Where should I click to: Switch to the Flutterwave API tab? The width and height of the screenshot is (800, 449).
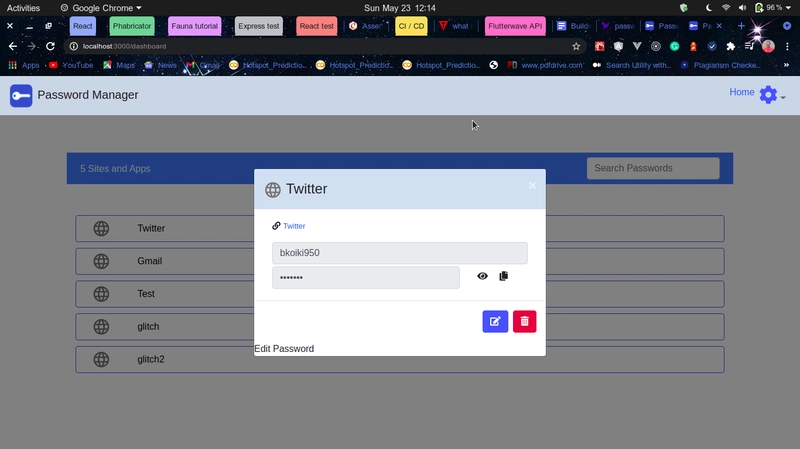coord(515,26)
